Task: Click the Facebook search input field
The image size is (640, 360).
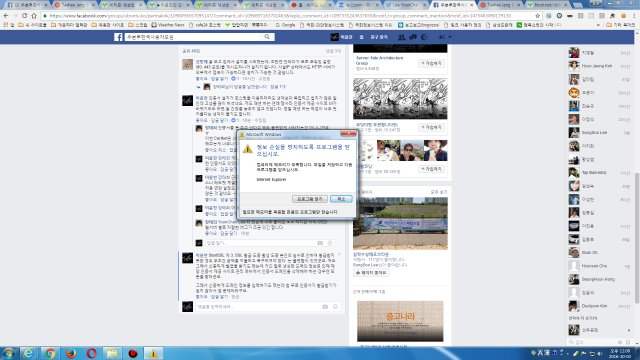Action: pyautogui.click(x=194, y=37)
